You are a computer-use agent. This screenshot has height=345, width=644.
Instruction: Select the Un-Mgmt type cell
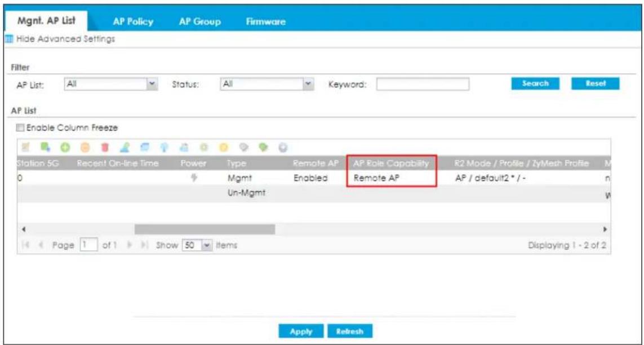(x=246, y=193)
